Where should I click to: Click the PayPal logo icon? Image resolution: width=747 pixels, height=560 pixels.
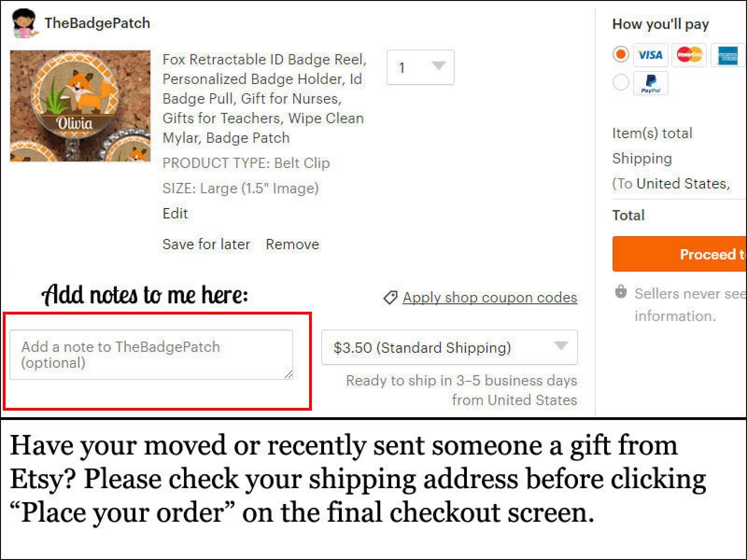point(650,83)
